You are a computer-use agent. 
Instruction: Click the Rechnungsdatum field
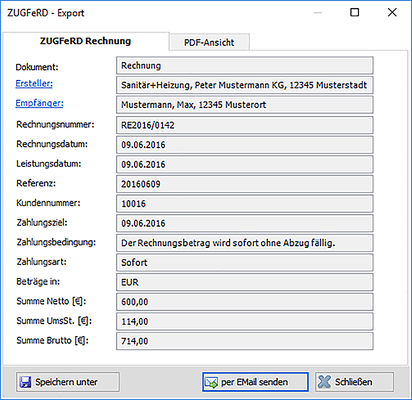pyautogui.click(x=245, y=145)
